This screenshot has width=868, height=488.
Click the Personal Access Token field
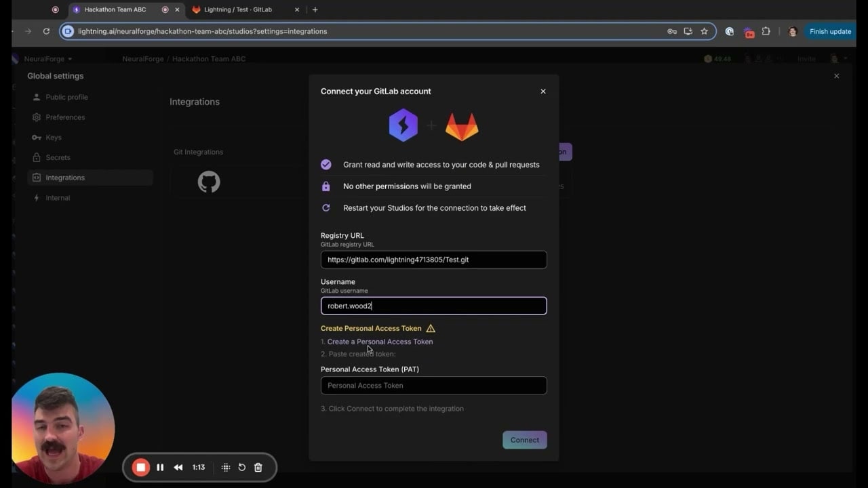coord(433,386)
